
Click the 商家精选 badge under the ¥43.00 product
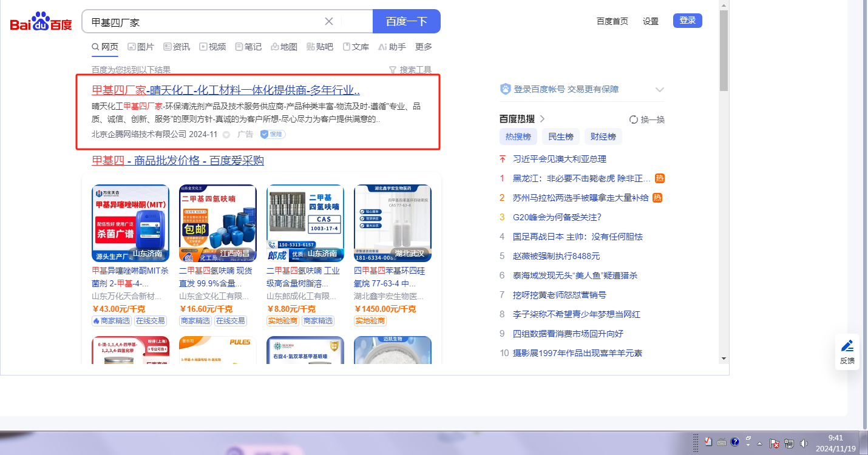(112, 321)
